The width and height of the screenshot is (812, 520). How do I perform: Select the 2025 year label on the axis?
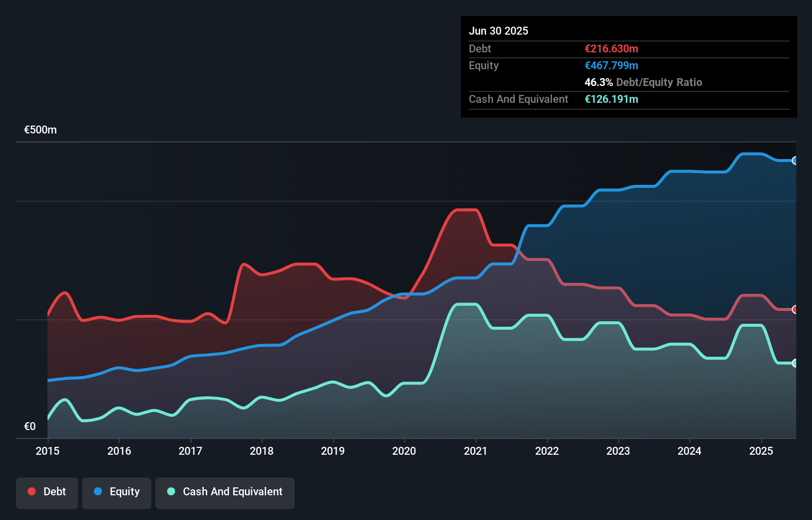pyautogui.click(x=761, y=451)
